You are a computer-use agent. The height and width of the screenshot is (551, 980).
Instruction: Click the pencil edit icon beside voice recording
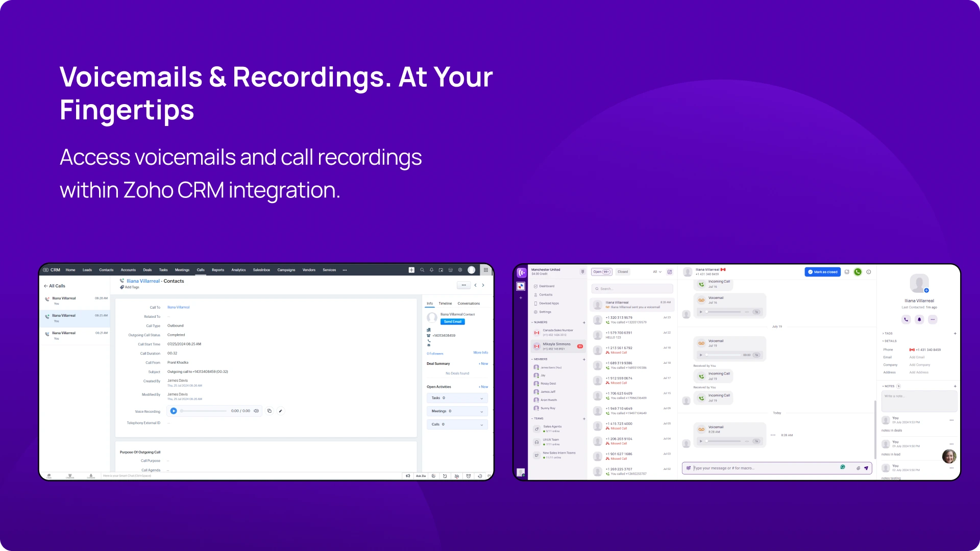[280, 411]
